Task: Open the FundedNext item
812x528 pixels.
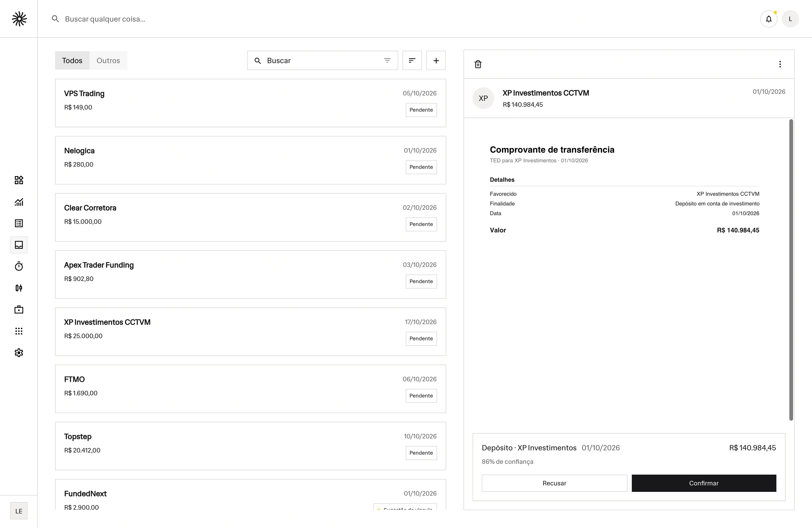Action: pos(250,495)
